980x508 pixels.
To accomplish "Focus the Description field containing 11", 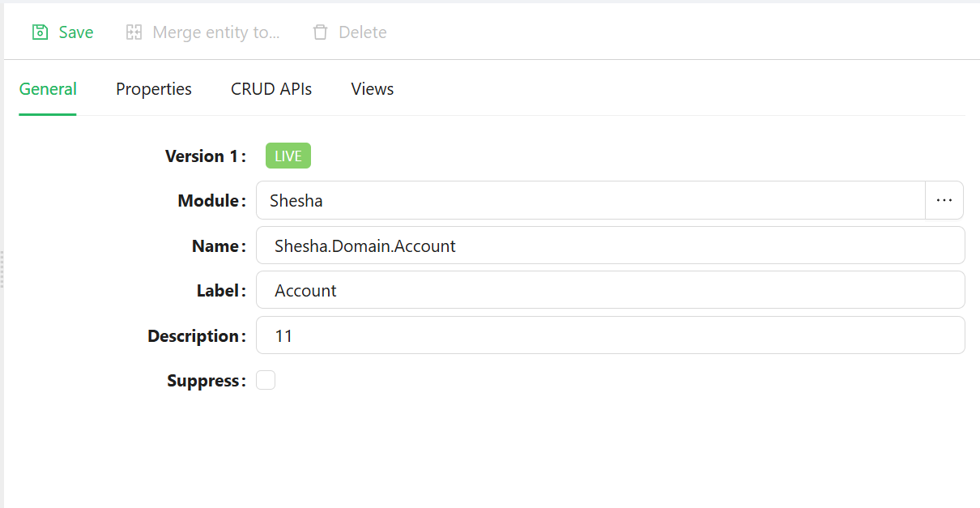I will click(x=611, y=335).
